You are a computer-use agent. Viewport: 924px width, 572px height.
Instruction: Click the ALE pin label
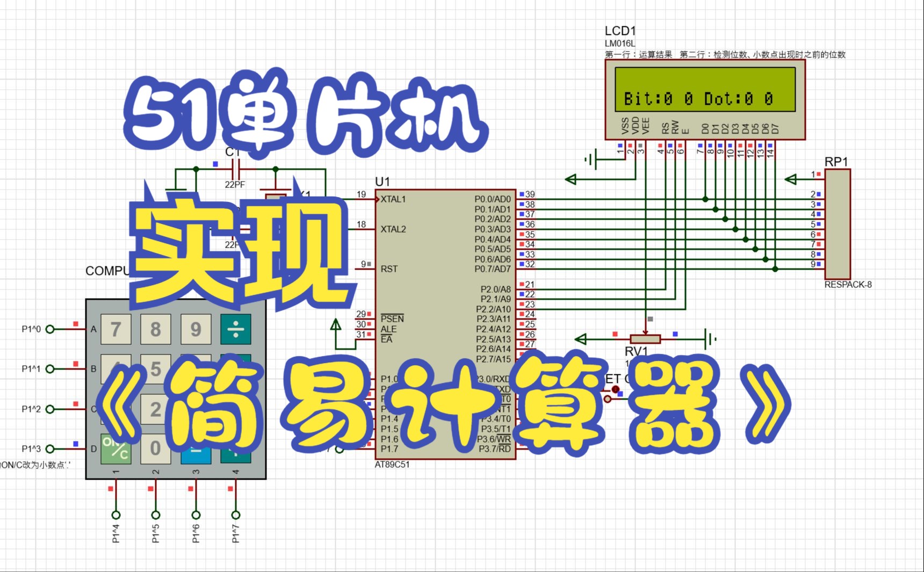coord(388,329)
